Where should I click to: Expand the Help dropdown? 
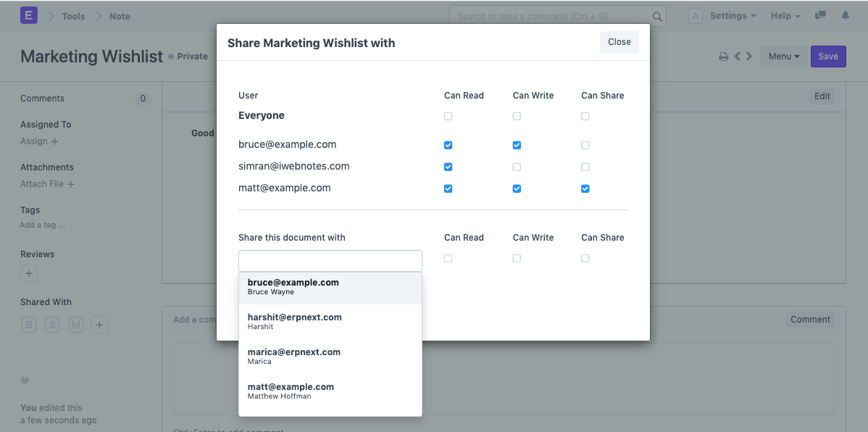point(785,15)
